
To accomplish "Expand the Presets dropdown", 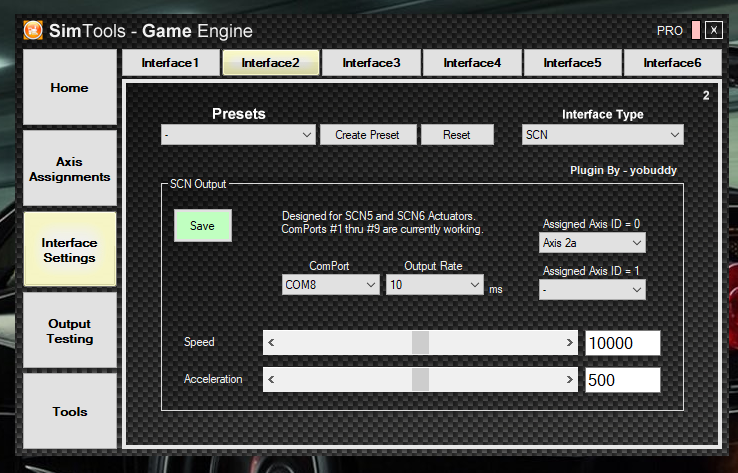I will pos(238,135).
